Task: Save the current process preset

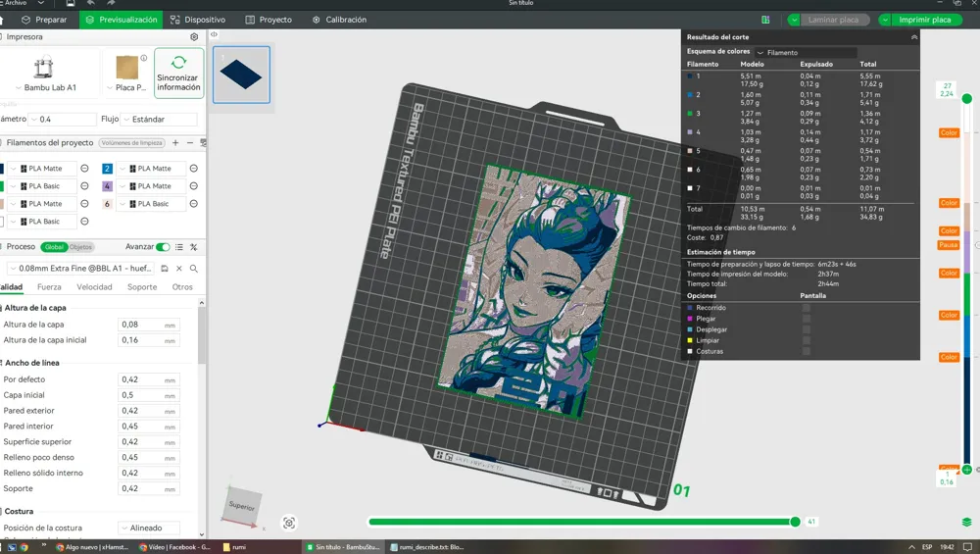Action: tap(165, 269)
